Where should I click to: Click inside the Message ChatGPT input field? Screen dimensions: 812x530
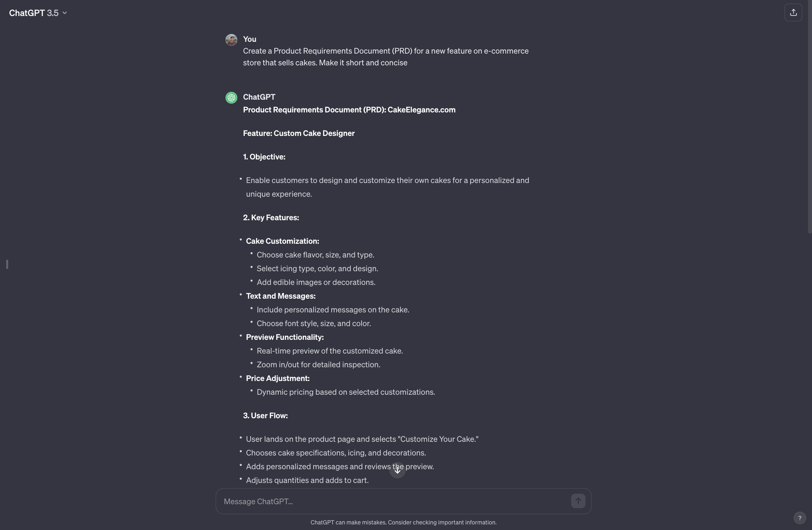pos(375,501)
